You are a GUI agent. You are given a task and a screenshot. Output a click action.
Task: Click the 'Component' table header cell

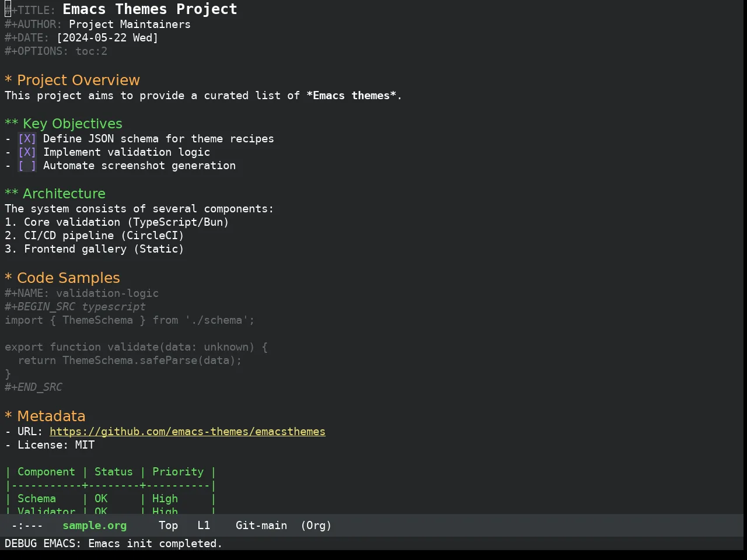46,472
